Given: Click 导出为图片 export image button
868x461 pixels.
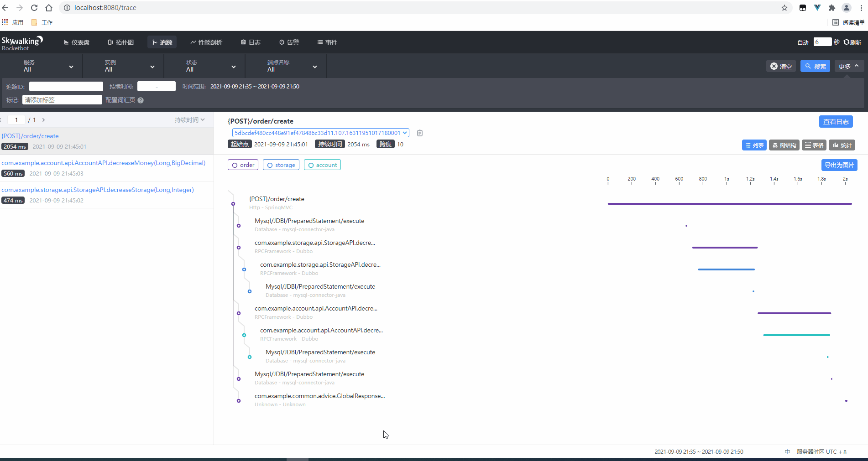Looking at the screenshot, I should pyautogui.click(x=839, y=165).
